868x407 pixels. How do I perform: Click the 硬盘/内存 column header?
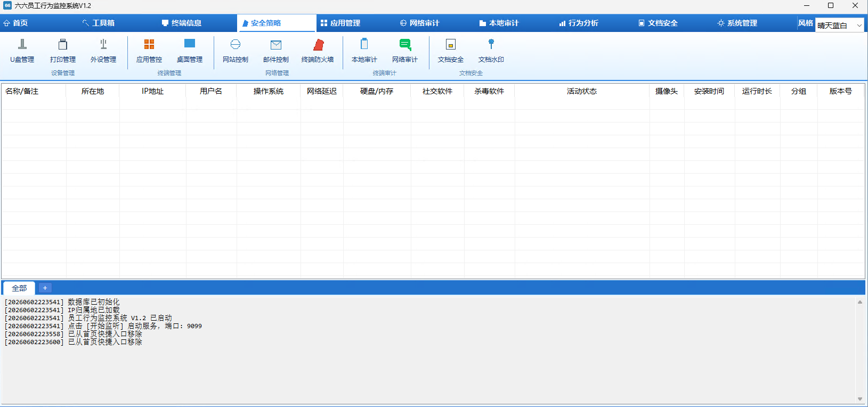(x=377, y=91)
